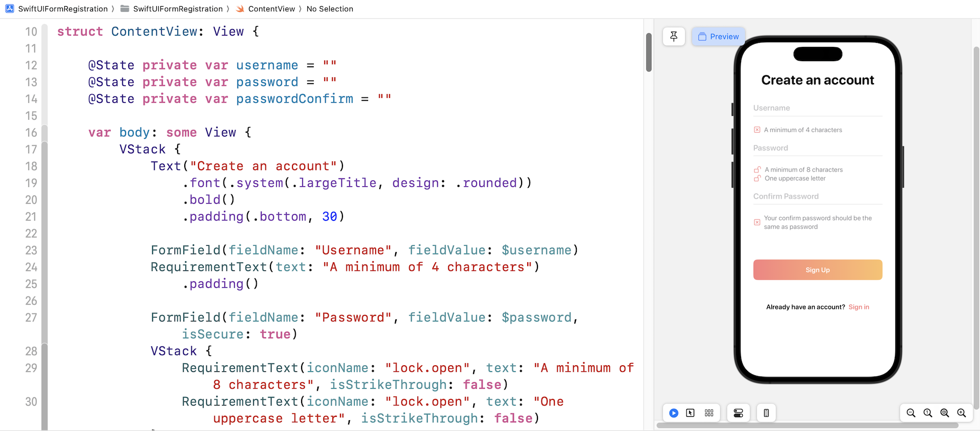
Task: Zoom preview to fit the canvas
Action: click(945, 413)
